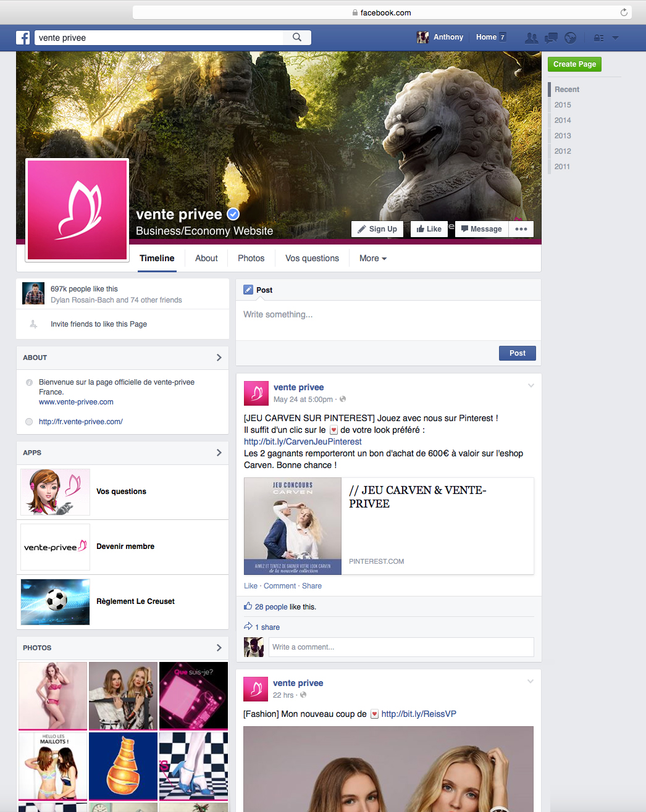The width and height of the screenshot is (646, 812).
Task: Click Invite friends to like this Page
Action: [99, 324]
